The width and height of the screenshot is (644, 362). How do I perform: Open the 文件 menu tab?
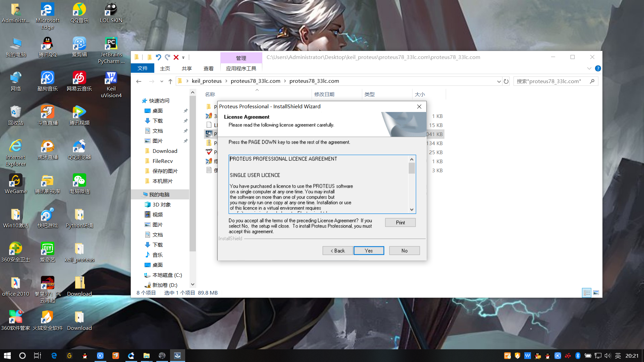(x=143, y=68)
